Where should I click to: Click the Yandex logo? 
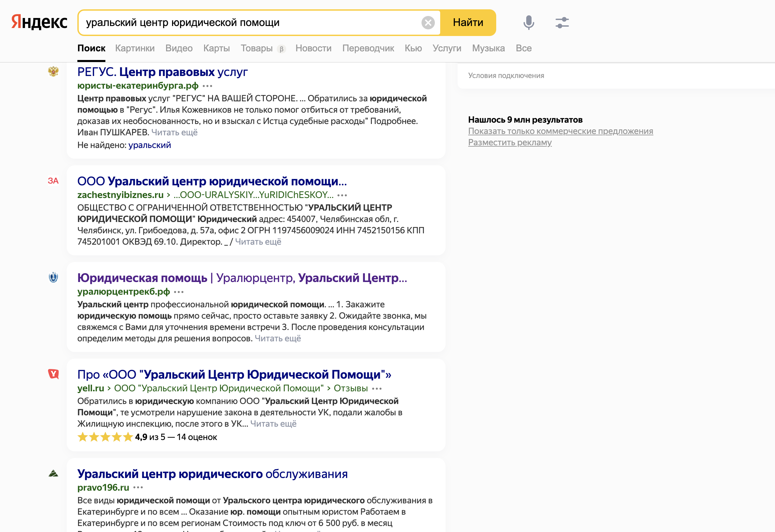[x=39, y=22]
